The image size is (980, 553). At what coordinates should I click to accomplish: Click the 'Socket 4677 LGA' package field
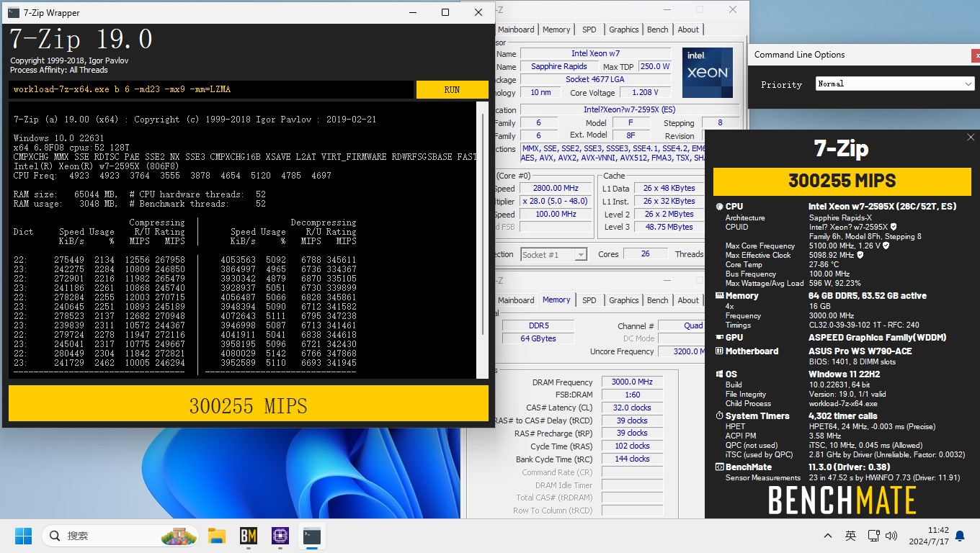[x=595, y=79]
